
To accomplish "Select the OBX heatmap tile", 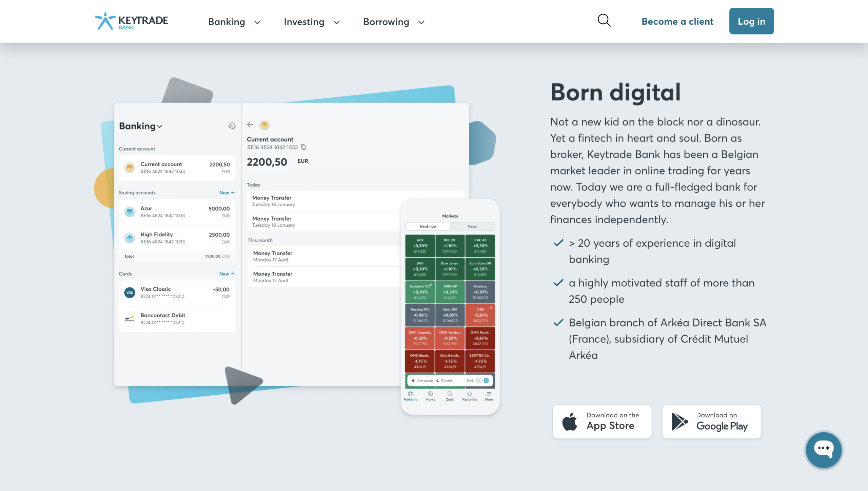I will coord(480,315).
